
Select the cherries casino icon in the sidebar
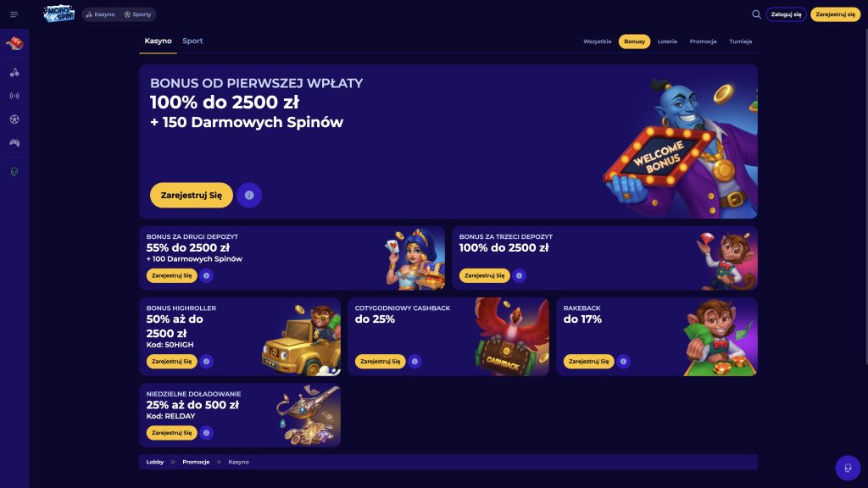pyautogui.click(x=14, y=72)
